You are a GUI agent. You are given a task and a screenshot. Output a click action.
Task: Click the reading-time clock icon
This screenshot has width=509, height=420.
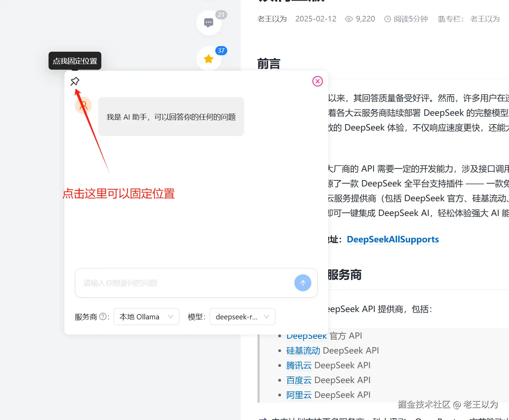point(388,19)
